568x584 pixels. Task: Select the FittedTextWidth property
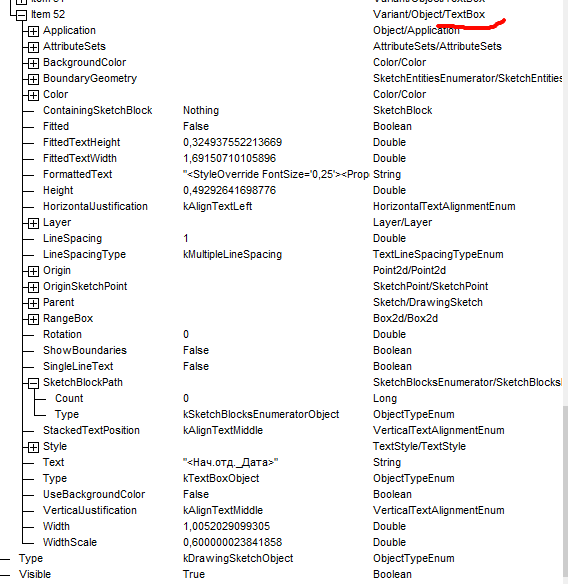pyautogui.click(x=80, y=159)
